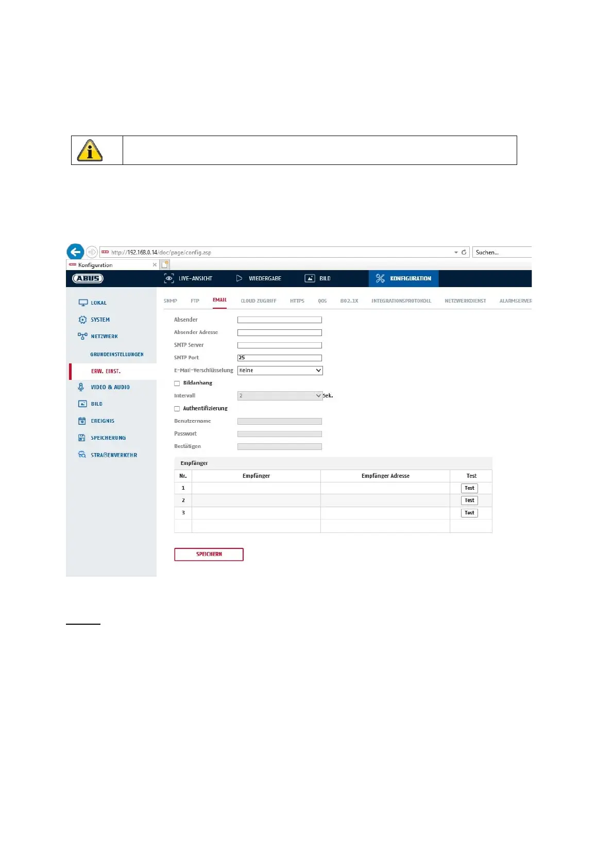Switch to the QOS tab
The height and width of the screenshot is (868, 613).
click(322, 301)
